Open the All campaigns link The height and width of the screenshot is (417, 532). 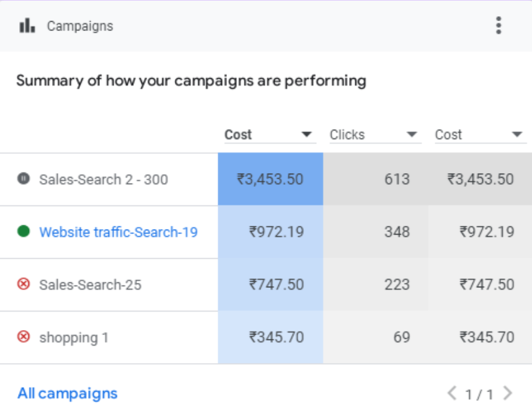point(67,393)
